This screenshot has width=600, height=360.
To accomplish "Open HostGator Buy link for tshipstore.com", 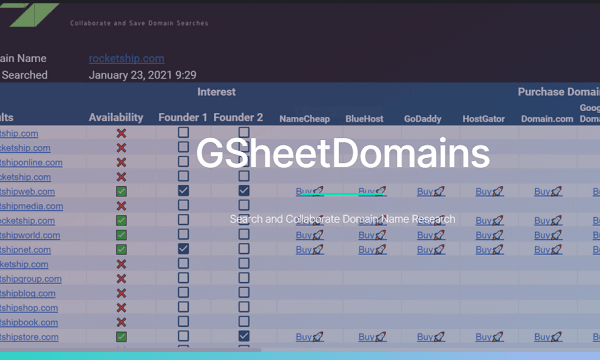I will (489, 337).
